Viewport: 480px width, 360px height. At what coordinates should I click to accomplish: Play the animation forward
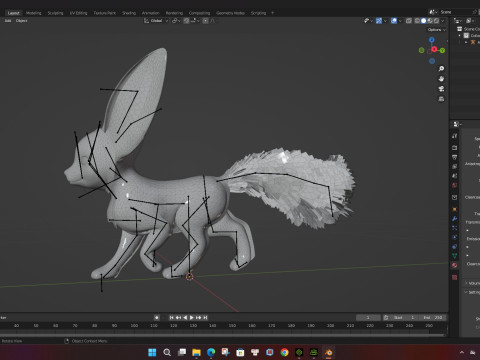[192, 318]
